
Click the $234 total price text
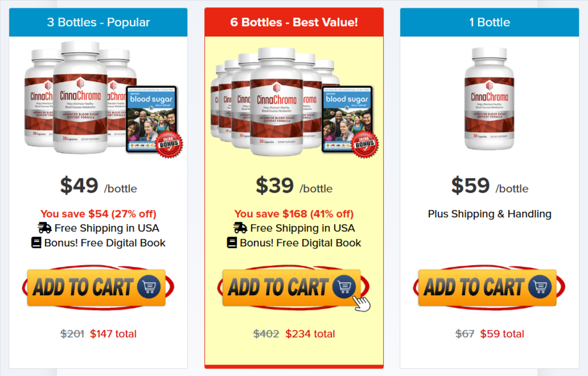pyautogui.click(x=310, y=334)
